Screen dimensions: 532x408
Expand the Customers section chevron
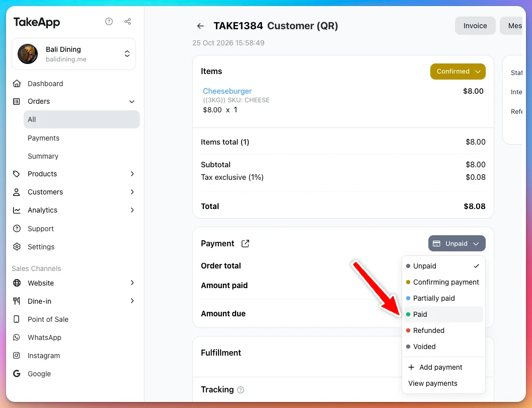[132, 192]
